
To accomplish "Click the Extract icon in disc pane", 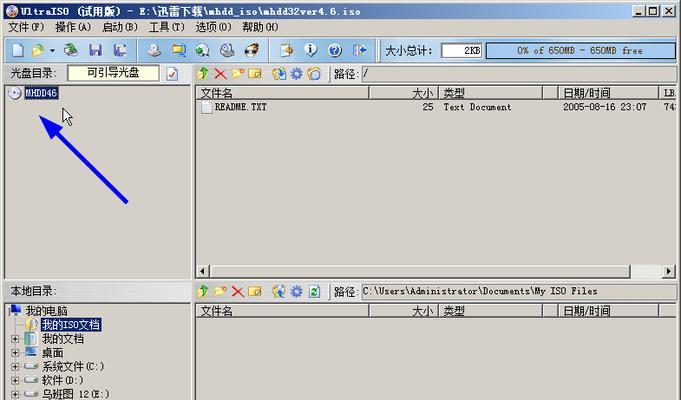I will click(x=279, y=73).
